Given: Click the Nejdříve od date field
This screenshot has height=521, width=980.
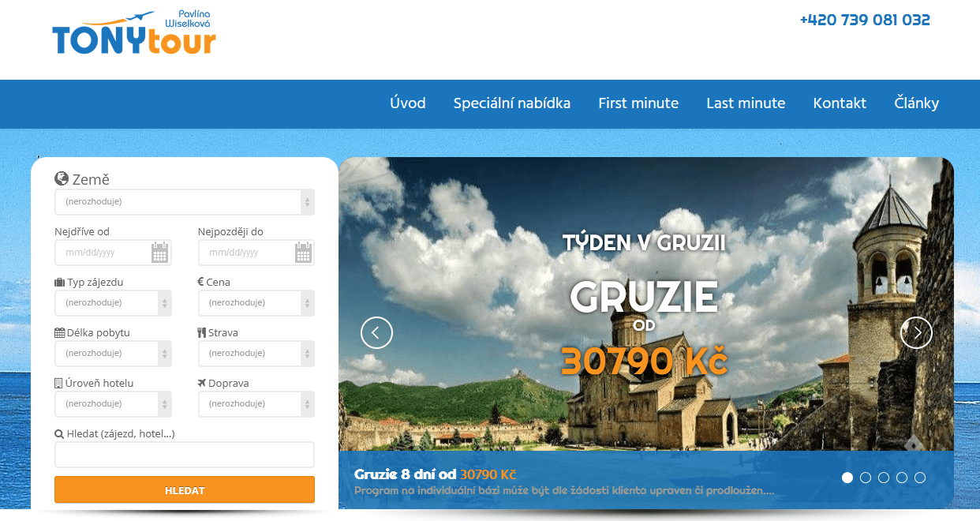Looking at the screenshot, I should pyautogui.click(x=113, y=253).
